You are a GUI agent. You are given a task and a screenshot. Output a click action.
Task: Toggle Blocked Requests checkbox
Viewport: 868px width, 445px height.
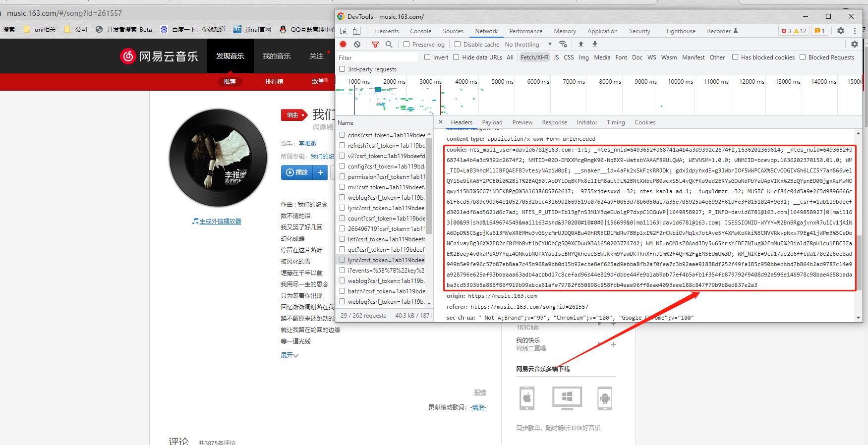point(803,57)
